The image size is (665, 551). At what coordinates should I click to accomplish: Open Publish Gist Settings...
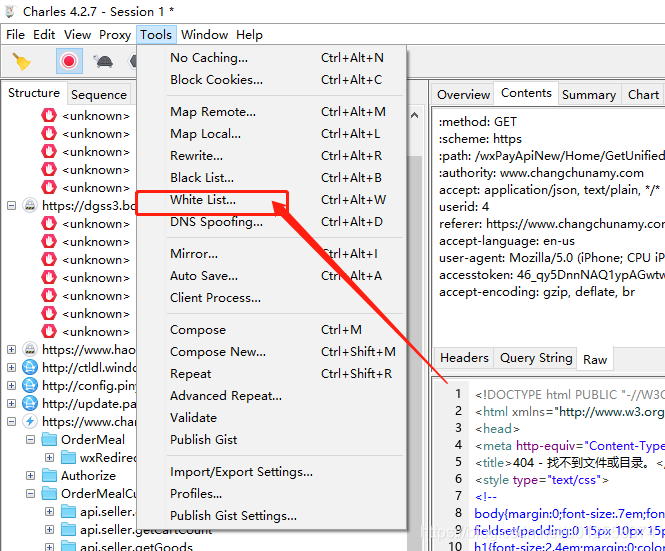click(271, 516)
